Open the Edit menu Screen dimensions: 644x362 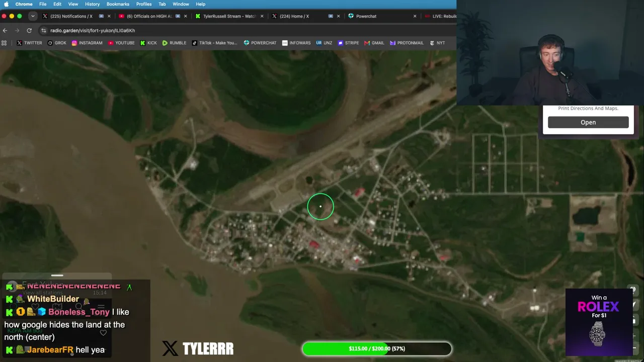(x=57, y=4)
